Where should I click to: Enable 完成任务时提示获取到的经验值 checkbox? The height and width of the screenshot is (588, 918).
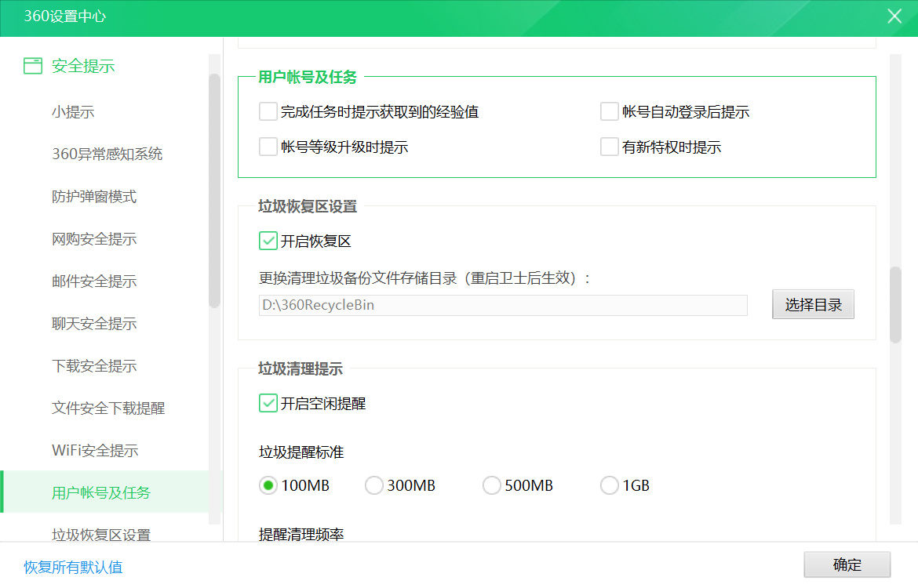pyautogui.click(x=268, y=111)
